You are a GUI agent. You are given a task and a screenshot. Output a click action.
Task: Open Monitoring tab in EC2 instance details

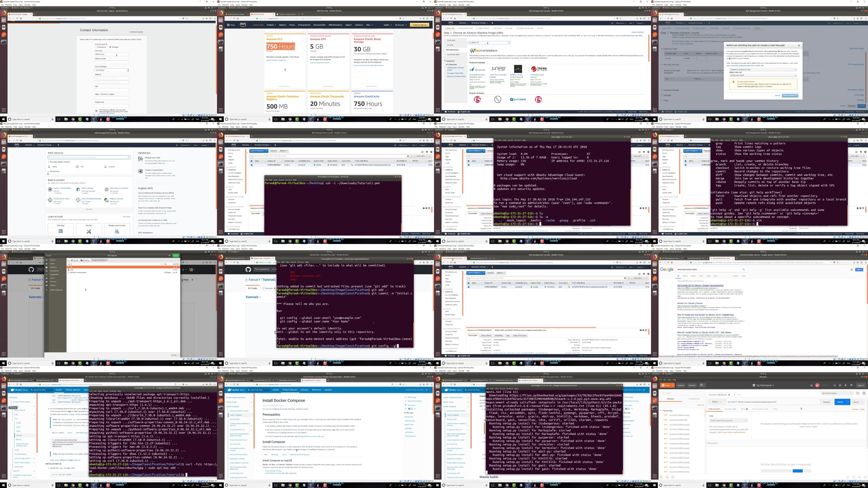tap(498, 335)
